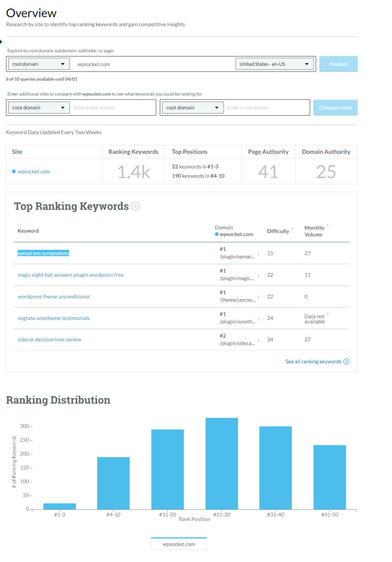Click the first Enter a root domain field
Image resolution: width=392 pixels, height=562 pixels.
point(113,108)
